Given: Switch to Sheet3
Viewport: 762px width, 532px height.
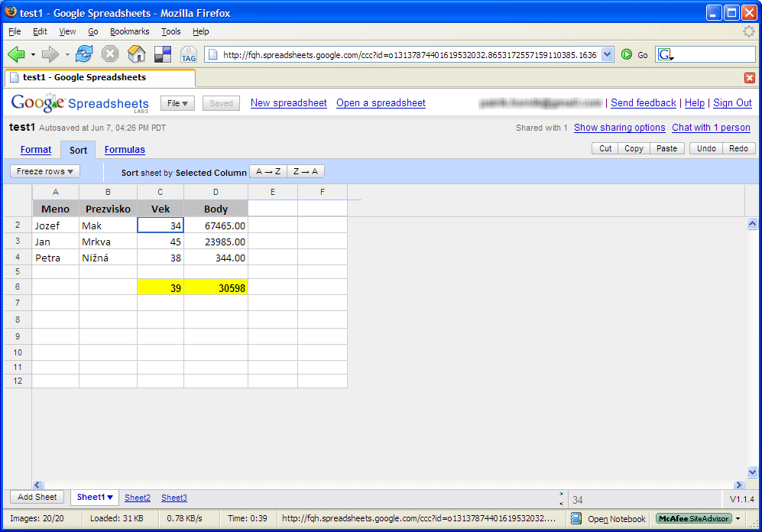Looking at the screenshot, I should pos(174,498).
